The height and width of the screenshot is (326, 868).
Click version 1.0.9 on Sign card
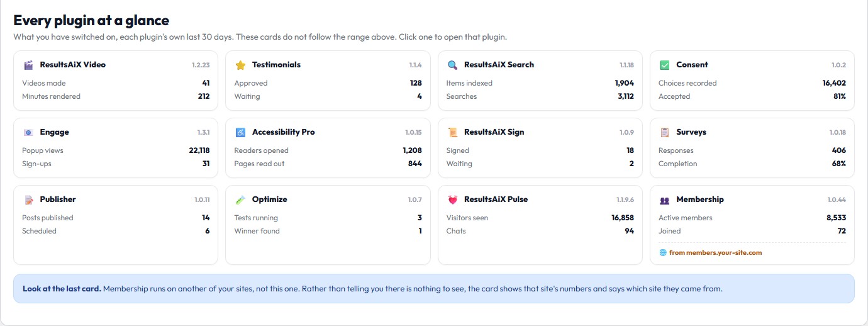point(626,132)
